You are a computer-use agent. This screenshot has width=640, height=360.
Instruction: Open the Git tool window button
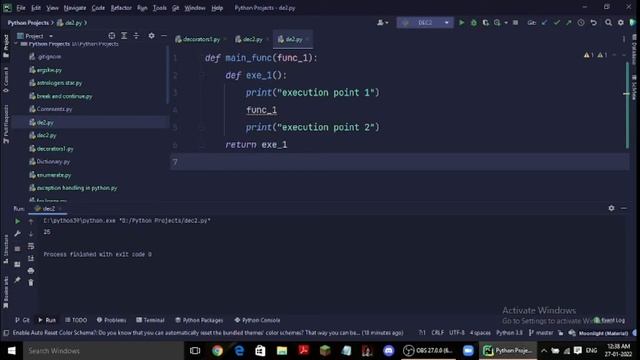(x=22, y=320)
